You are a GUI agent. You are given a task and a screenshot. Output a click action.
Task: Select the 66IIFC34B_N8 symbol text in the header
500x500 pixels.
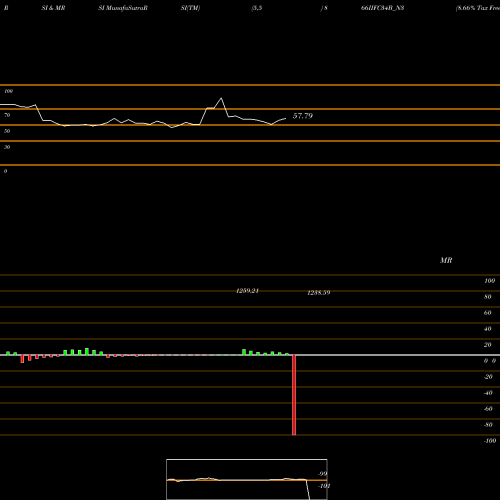click(x=382, y=8)
